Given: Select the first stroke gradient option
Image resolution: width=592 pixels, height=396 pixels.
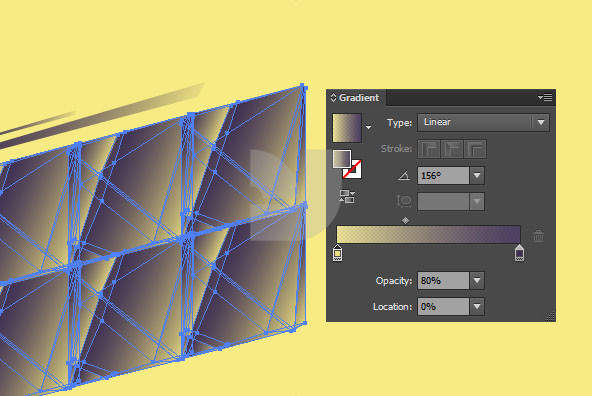Looking at the screenshot, I should tap(429, 149).
